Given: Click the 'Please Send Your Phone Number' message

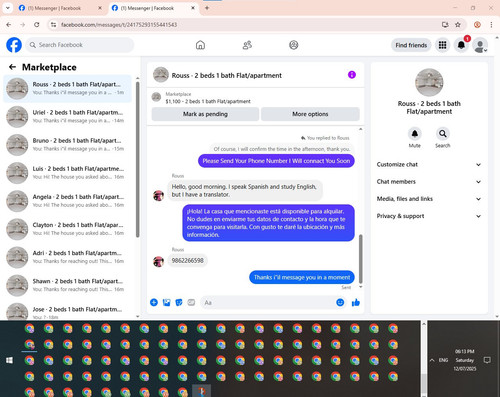Looking at the screenshot, I should coord(276,161).
